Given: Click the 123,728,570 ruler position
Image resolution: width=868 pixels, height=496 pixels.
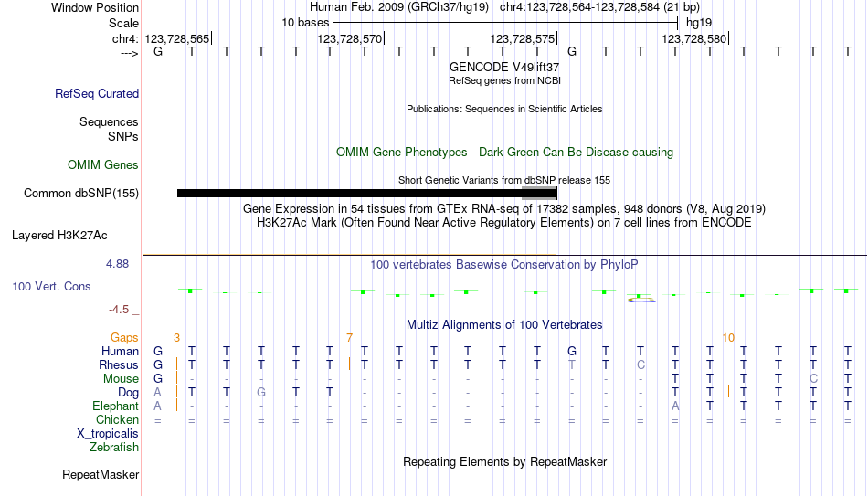Looking at the screenshot, I should pos(350,38).
